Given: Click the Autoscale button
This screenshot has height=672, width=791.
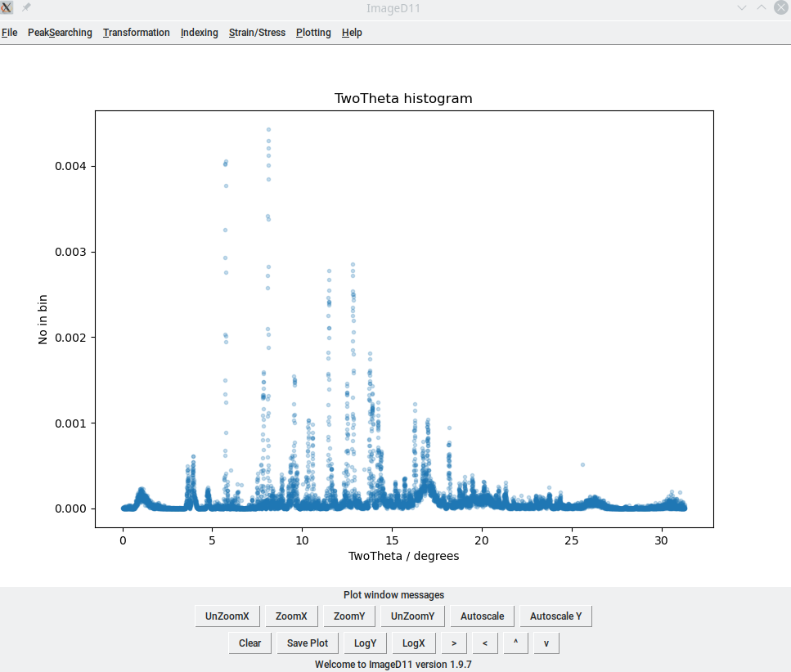Looking at the screenshot, I should pos(483,616).
